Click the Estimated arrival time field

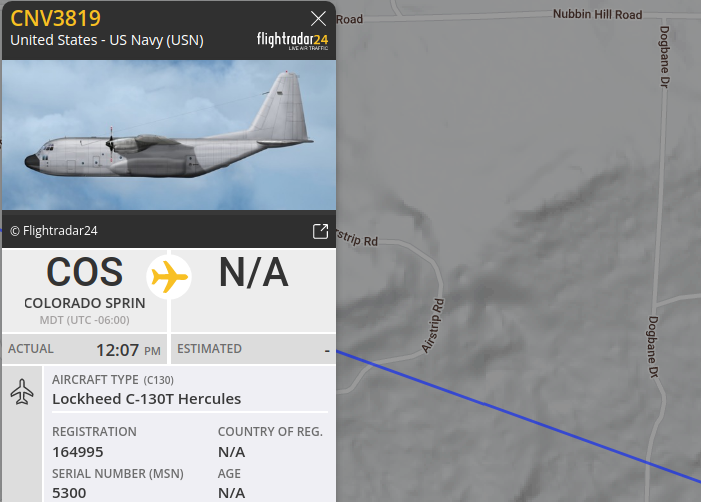[x=253, y=349]
